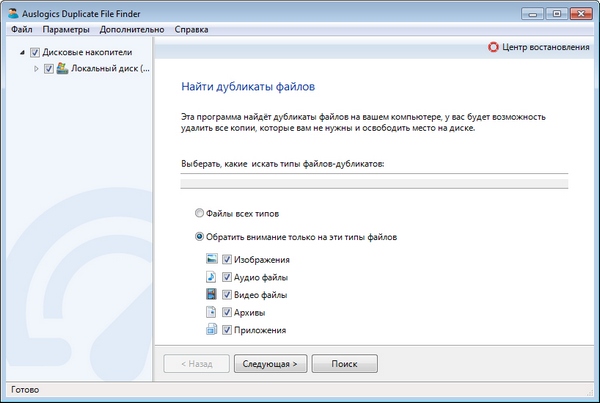Viewport: 600px width, 403px height.
Task: Collapse the Дисковые накопители tree node
Action: click(22, 52)
